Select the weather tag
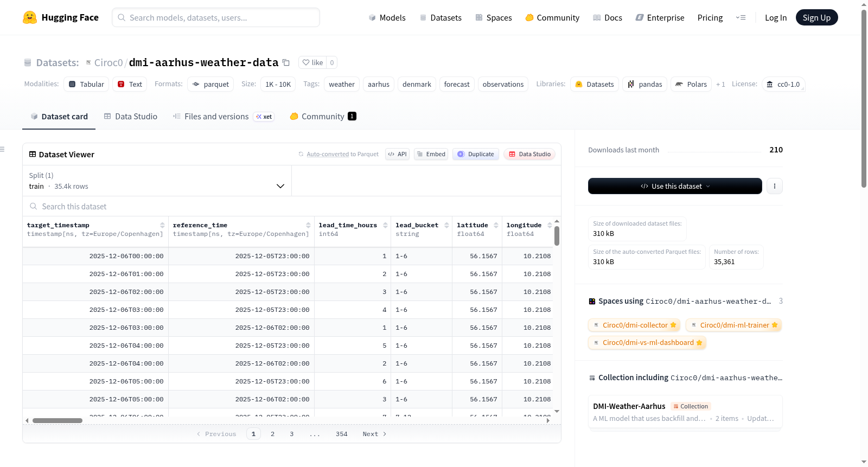This screenshot has height=467, width=868. tap(342, 84)
